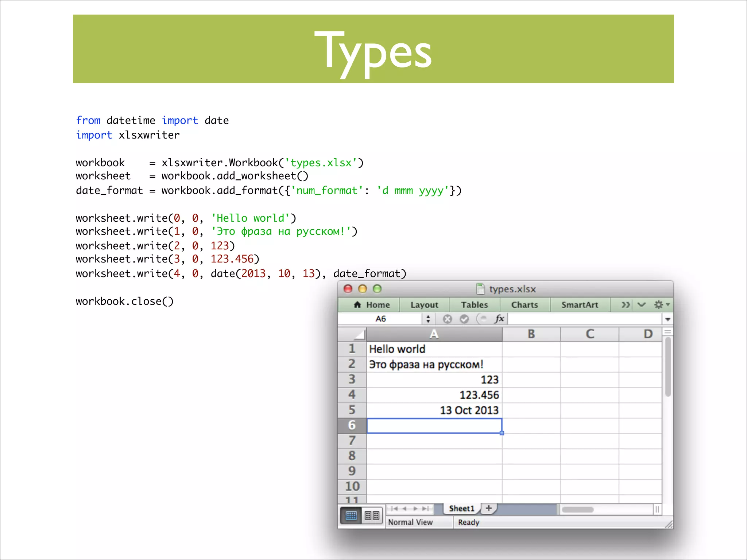Show more ribbon tabs with double chevron

tap(626, 304)
